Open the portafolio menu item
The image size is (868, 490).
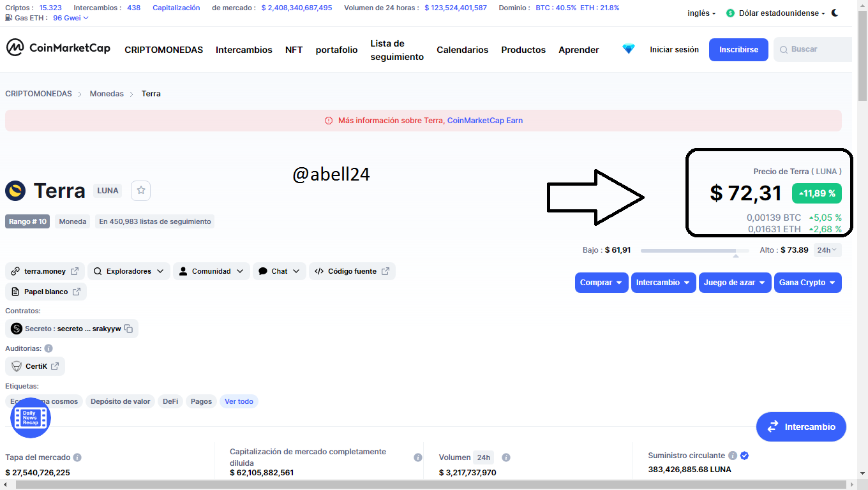pyautogui.click(x=337, y=50)
